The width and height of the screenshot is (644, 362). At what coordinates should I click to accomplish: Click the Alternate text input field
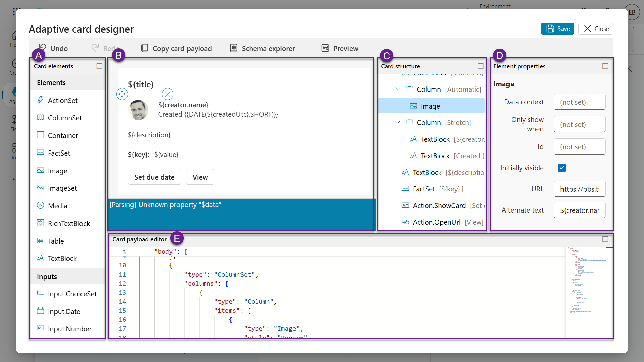(580, 210)
